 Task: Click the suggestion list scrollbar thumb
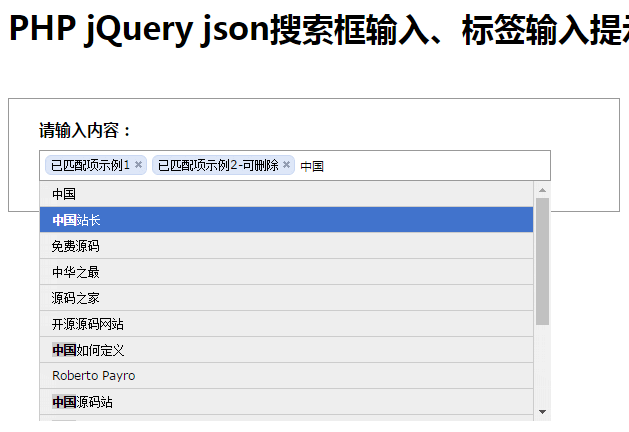543,260
